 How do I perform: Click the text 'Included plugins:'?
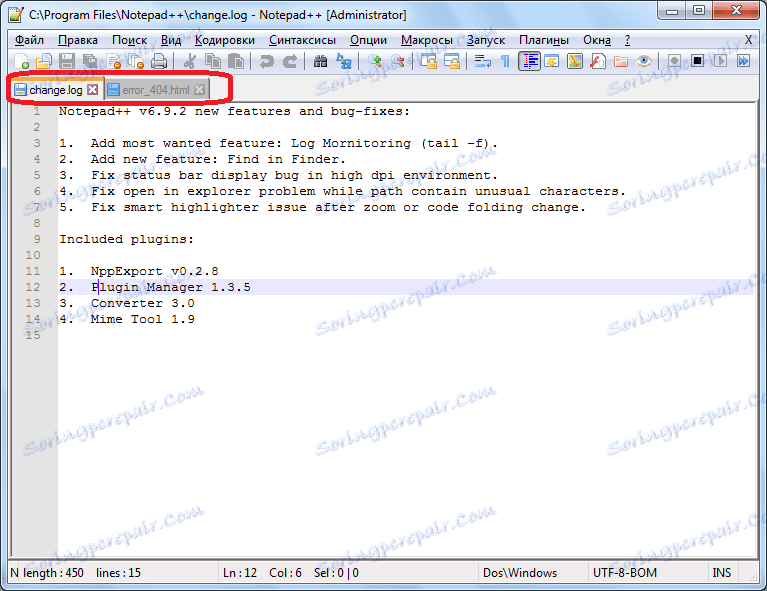pos(127,239)
